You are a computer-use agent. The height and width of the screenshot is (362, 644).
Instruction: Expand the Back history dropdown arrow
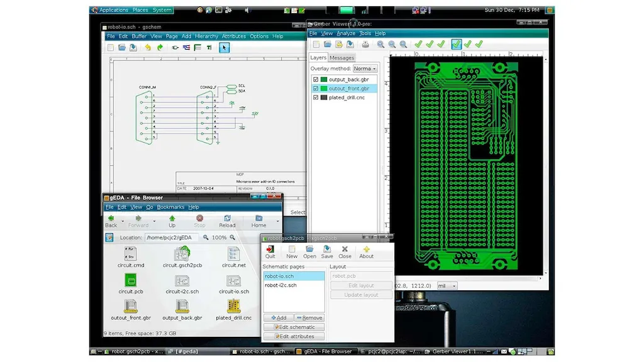123,221
